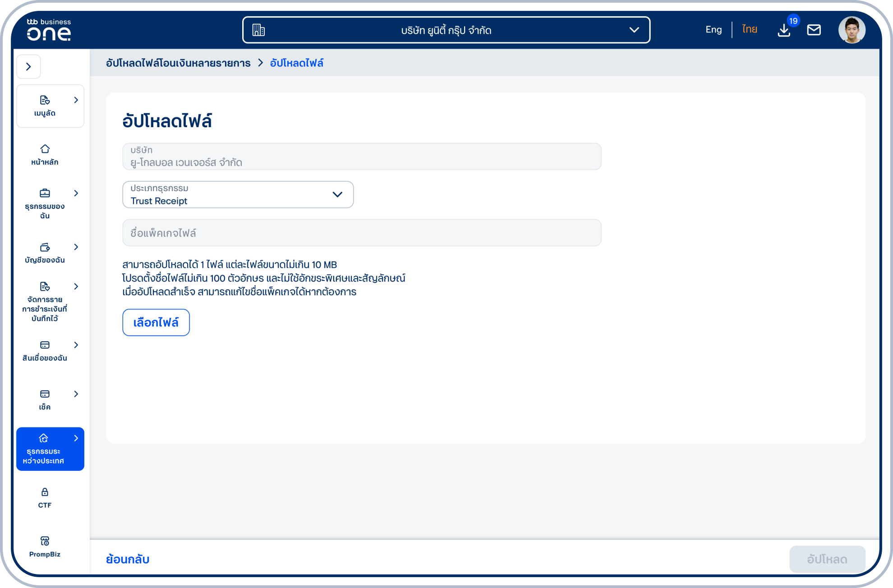Click the ttb business one logo

tap(49, 30)
